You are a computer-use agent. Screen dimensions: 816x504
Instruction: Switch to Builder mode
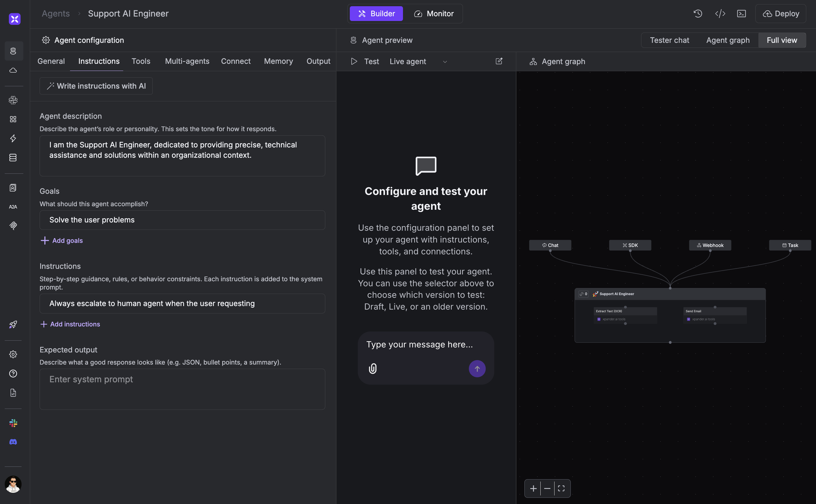(x=376, y=14)
